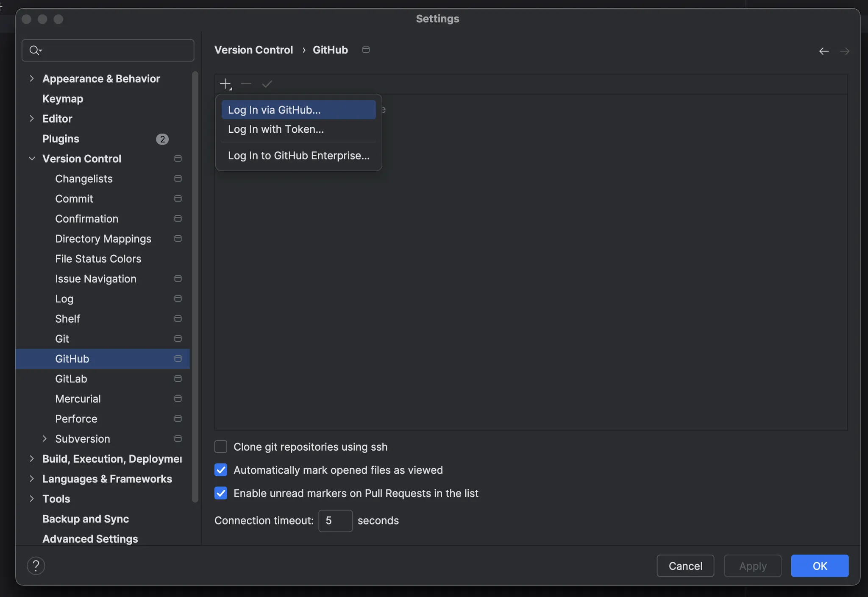Uncheck Automatically mark opened files as viewed

point(221,470)
